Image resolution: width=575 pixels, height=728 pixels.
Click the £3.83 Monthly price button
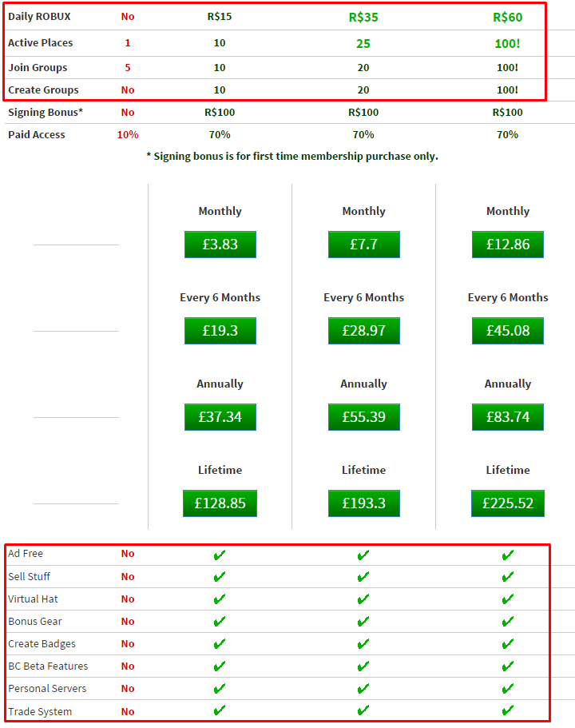point(220,245)
